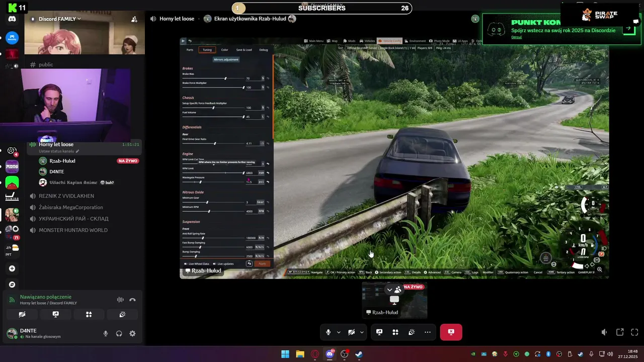Switch to Parts tab in vehicle config
The height and width of the screenshot is (362, 644).
[190, 50]
